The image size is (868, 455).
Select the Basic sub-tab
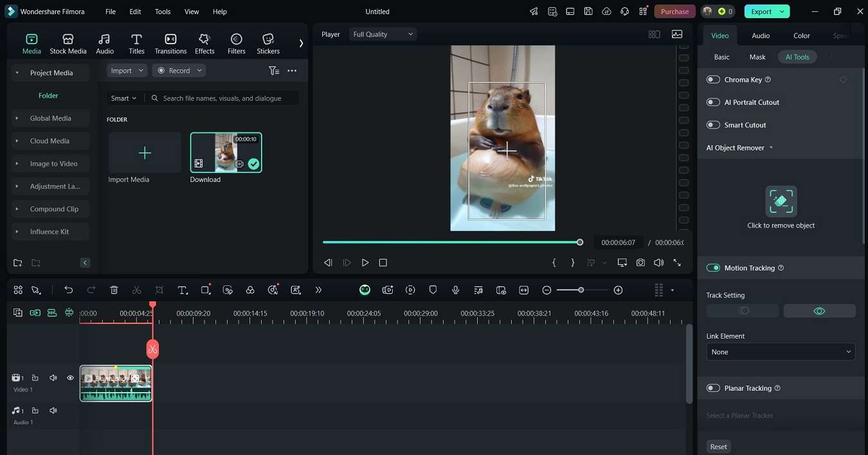click(x=721, y=57)
